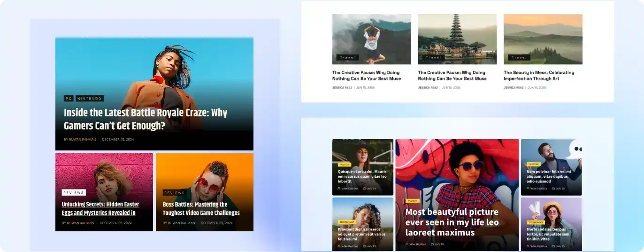This screenshot has height=252, width=644.
Task: Open 'Boss Battles: Mastering the Toughest' article
Action: pos(201,208)
